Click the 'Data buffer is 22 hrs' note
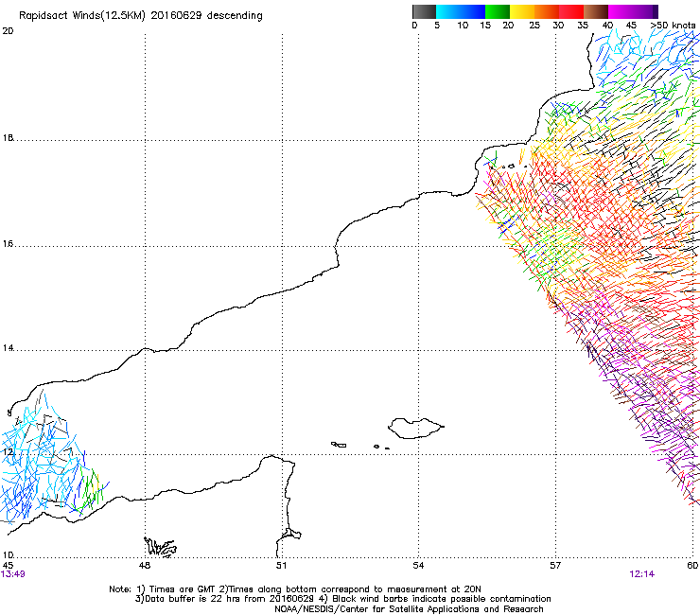700x615 pixels. (342, 599)
